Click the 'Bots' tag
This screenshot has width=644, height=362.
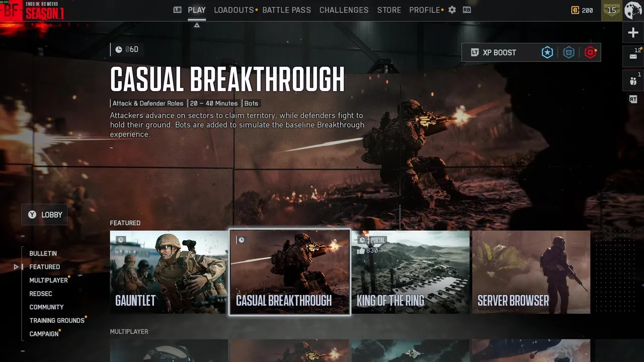click(251, 104)
